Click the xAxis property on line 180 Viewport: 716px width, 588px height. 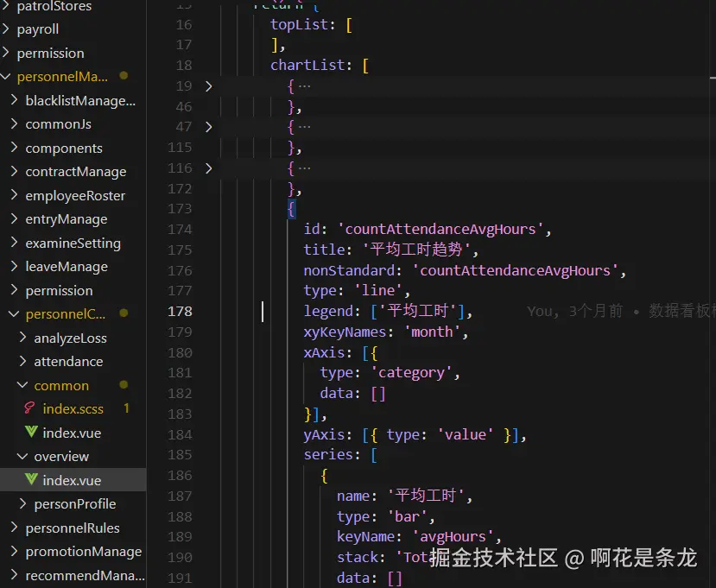click(324, 353)
